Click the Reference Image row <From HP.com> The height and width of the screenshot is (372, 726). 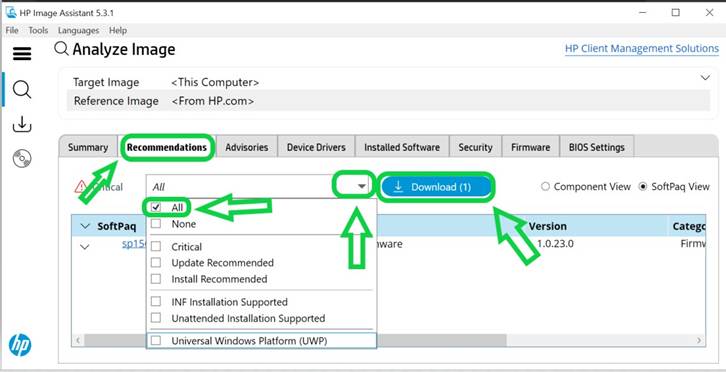pos(388,101)
